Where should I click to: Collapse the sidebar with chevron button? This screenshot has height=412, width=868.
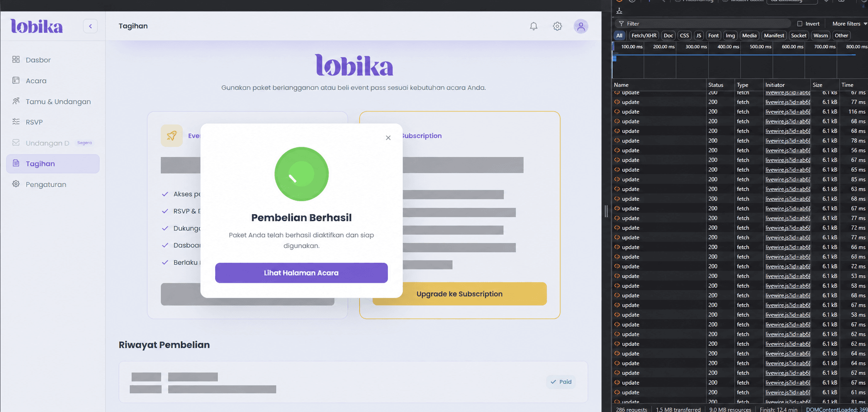90,26
